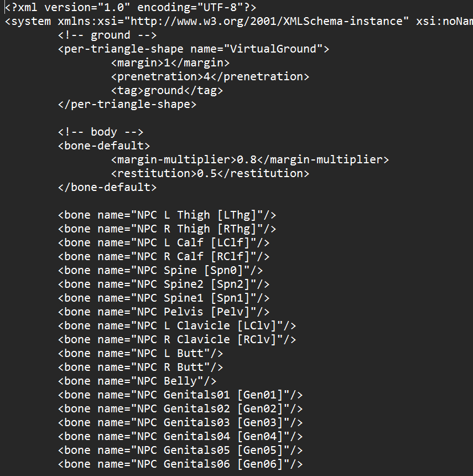Click the NPC L Clavicle bone line
Image resolution: width=473 pixels, height=476 pixels.
pyautogui.click(x=177, y=326)
